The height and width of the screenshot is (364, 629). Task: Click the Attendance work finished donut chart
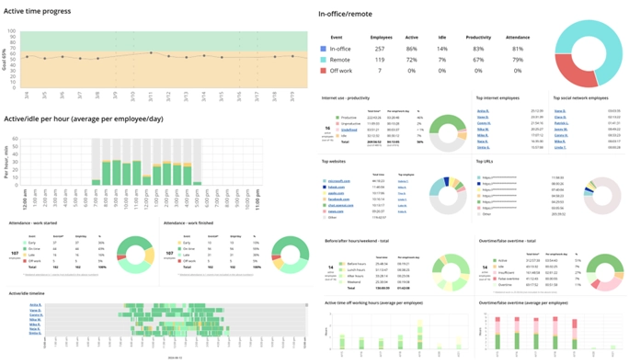(x=291, y=255)
